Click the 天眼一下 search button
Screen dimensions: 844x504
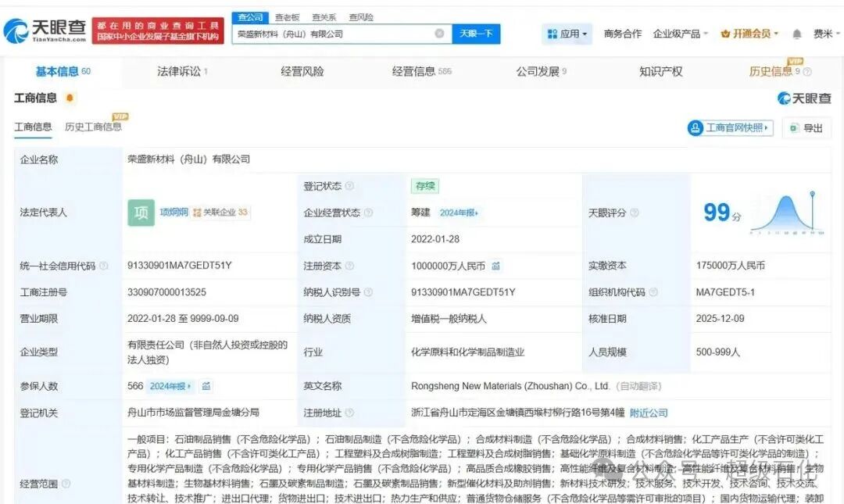[x=476, y=34]
